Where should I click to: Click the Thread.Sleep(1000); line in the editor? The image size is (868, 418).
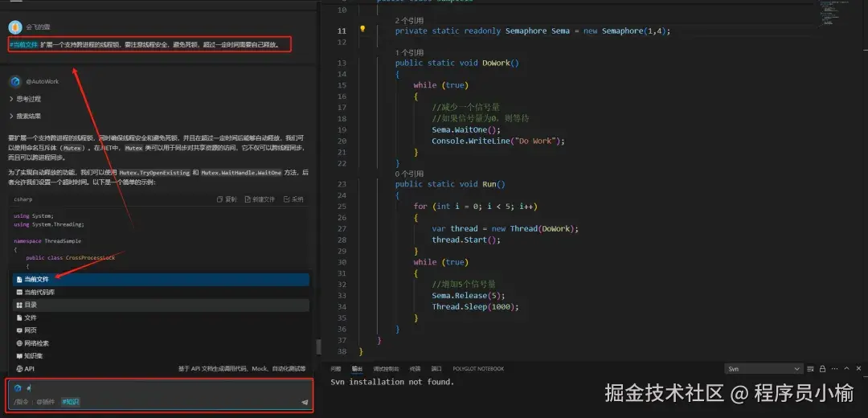pos(476,307)
